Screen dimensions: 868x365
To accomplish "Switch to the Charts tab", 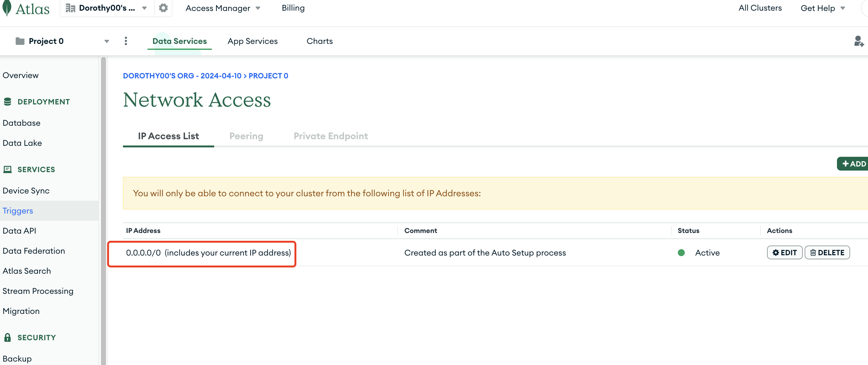I will tap(320, 41).
